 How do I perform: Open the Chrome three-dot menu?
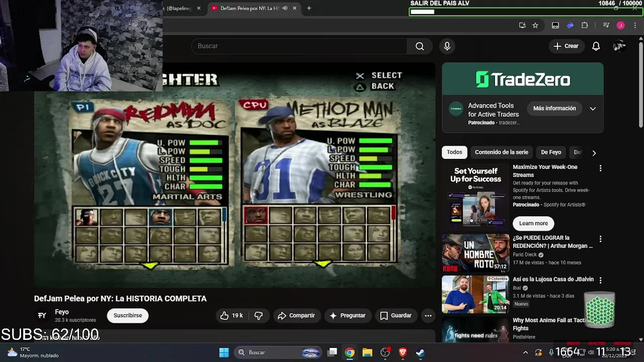(635, 25)
